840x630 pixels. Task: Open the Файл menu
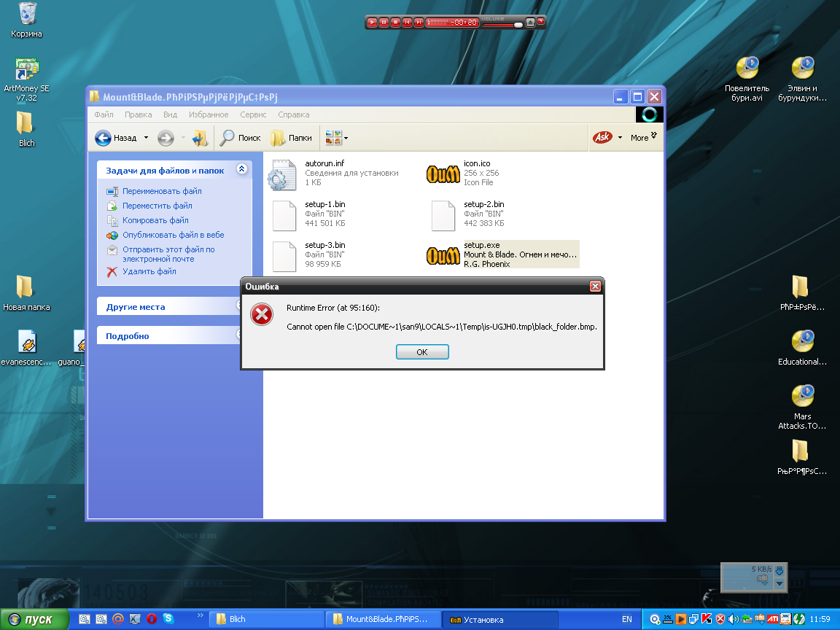tap(104, 114)
